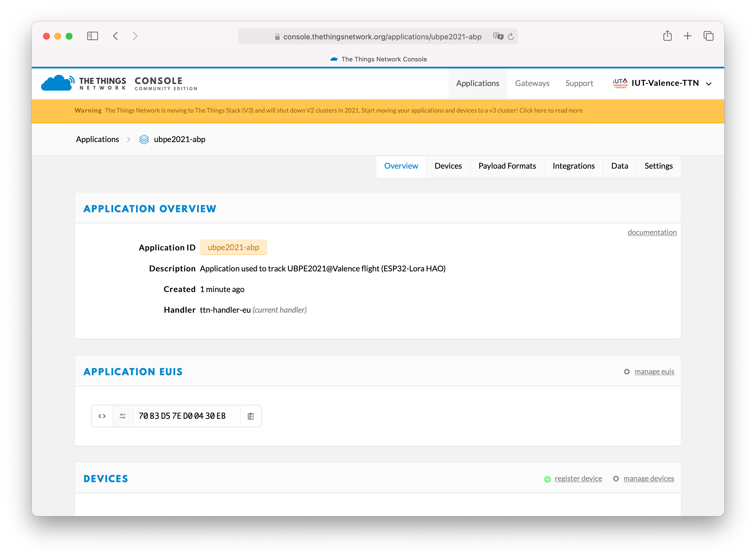The width and height of the screenshot is (756, 558).
Task: Expand the IUT-Valence-TTN account dropdown
Action: pos(709,84)
